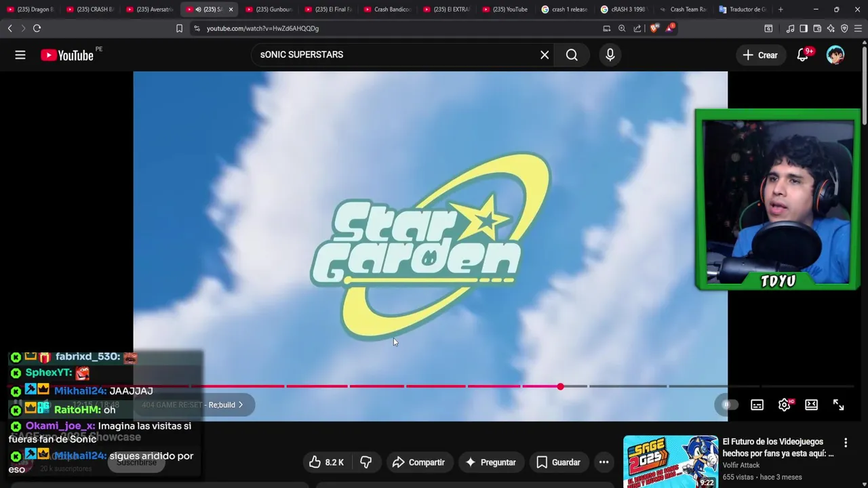The width and height of the screenshot is (868, 488).
Task: Go to the YouTube home logo
Action: coord(66,56)
